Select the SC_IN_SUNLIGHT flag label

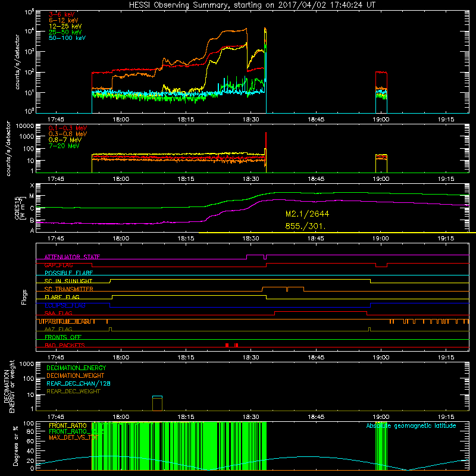(x=68, y=281)
